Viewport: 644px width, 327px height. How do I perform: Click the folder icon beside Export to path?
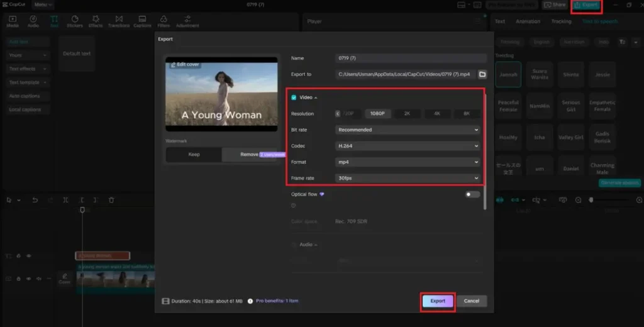point(482,74)
